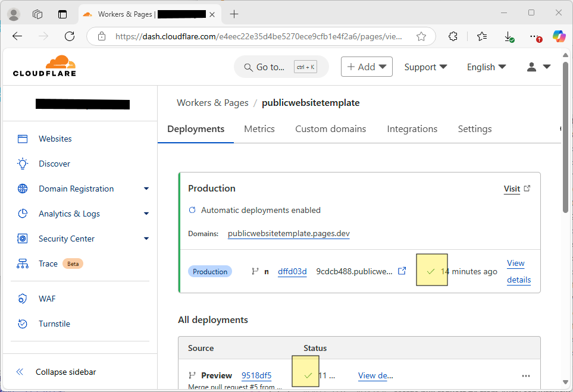Click the Cloudflare logo

pyautogui.click(x=45, y=66)
